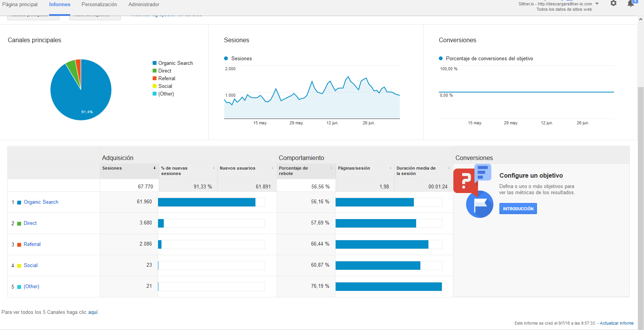Sort by Duración media de la sesión arrow

tap(449, 168)
